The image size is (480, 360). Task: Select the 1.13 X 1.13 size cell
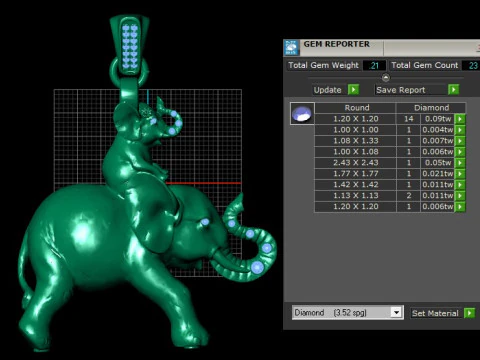coord(356,196)
